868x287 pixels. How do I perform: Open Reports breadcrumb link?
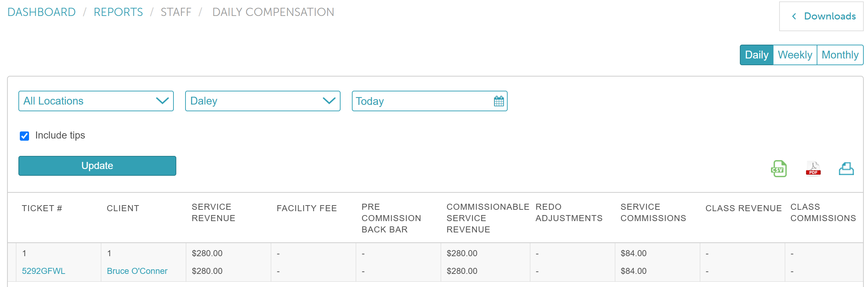118,12
